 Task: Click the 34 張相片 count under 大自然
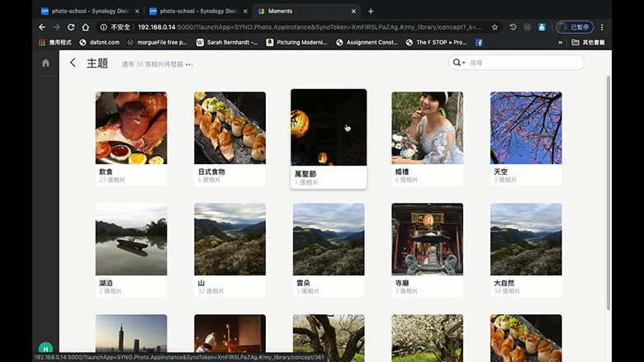click(x=506, y=291)
